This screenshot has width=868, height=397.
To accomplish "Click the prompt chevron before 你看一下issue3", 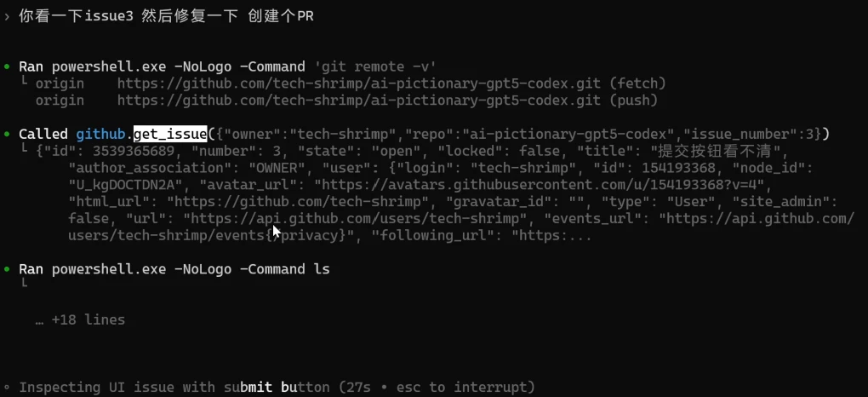I will click(7, 16).
